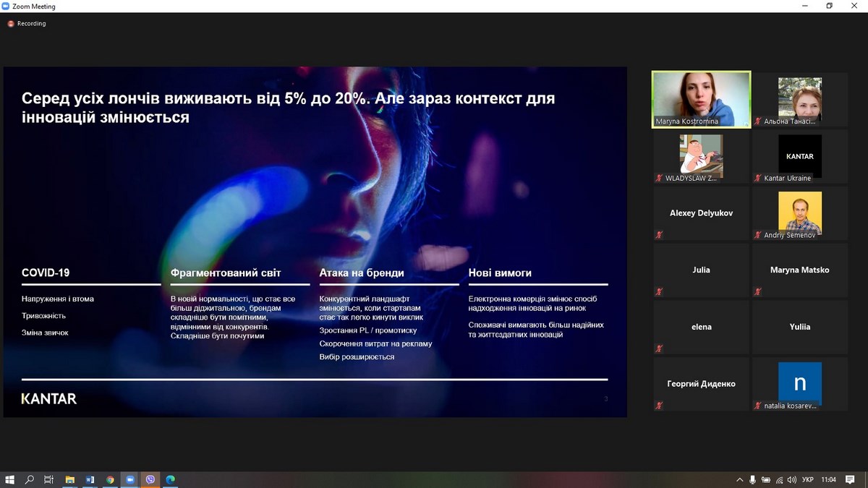Click the red Recording indicator icon
The height and width of the screenshot is (488, 868).
pos(11,24)
